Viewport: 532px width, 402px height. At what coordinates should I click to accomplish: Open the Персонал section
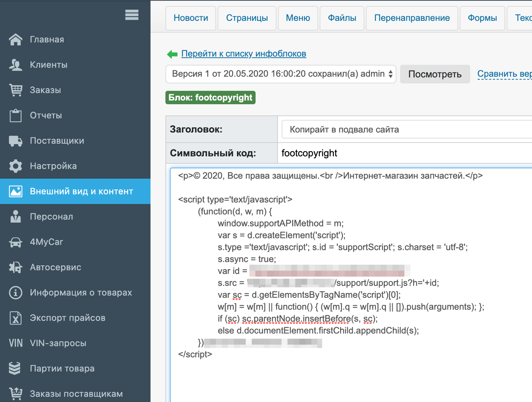click(75, 217)
